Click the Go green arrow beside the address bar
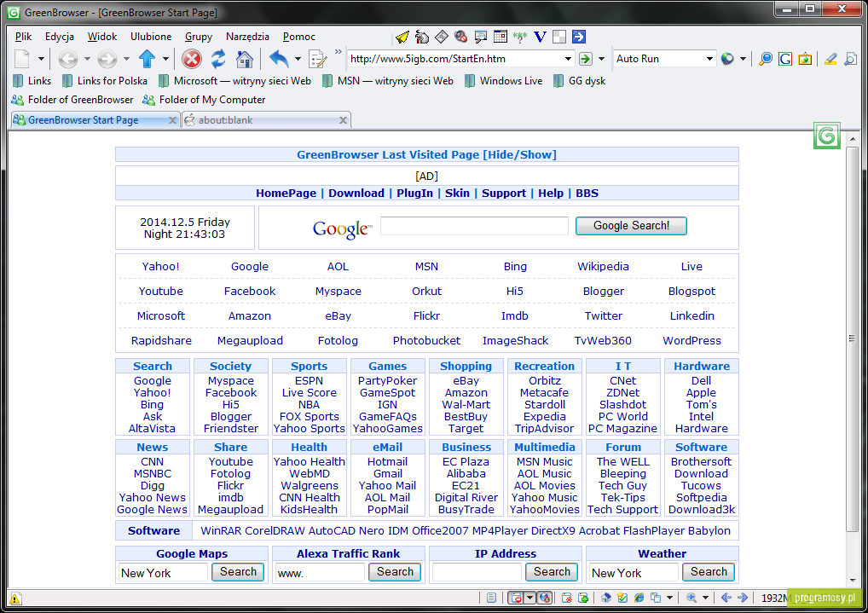The height and width of the screenshot is (613, 868). tap(585, 59)
